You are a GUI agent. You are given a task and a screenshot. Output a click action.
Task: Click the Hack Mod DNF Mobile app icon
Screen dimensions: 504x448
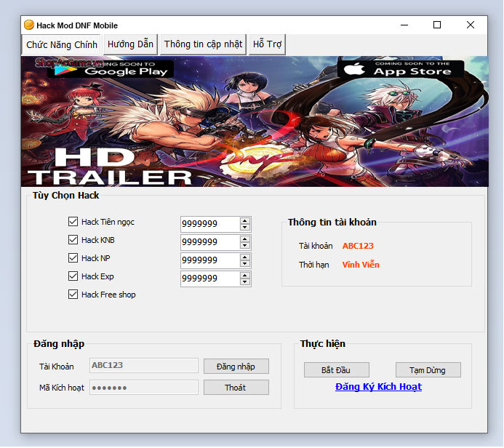[29, 25]
